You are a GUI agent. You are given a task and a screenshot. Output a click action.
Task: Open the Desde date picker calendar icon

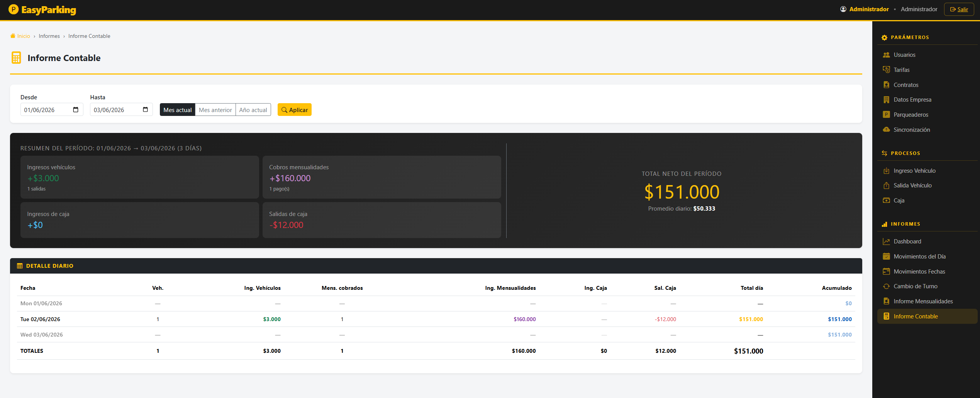76,110
